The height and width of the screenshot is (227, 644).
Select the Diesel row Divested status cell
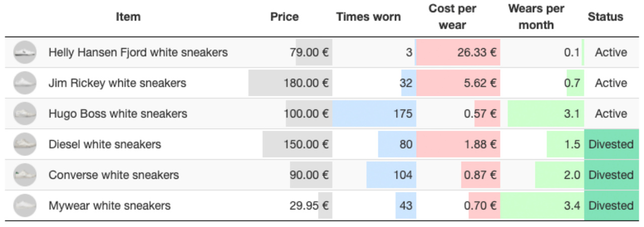(x=611, y=144)
